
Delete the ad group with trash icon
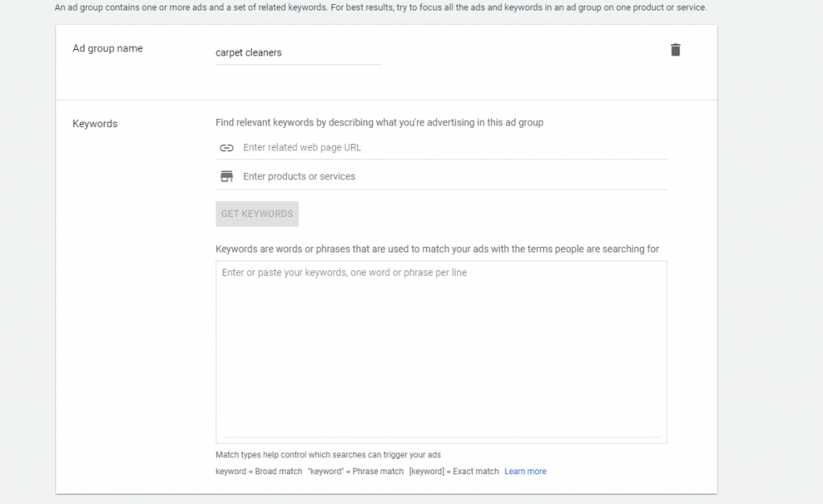pyautogui.click(x=675, y=50)
